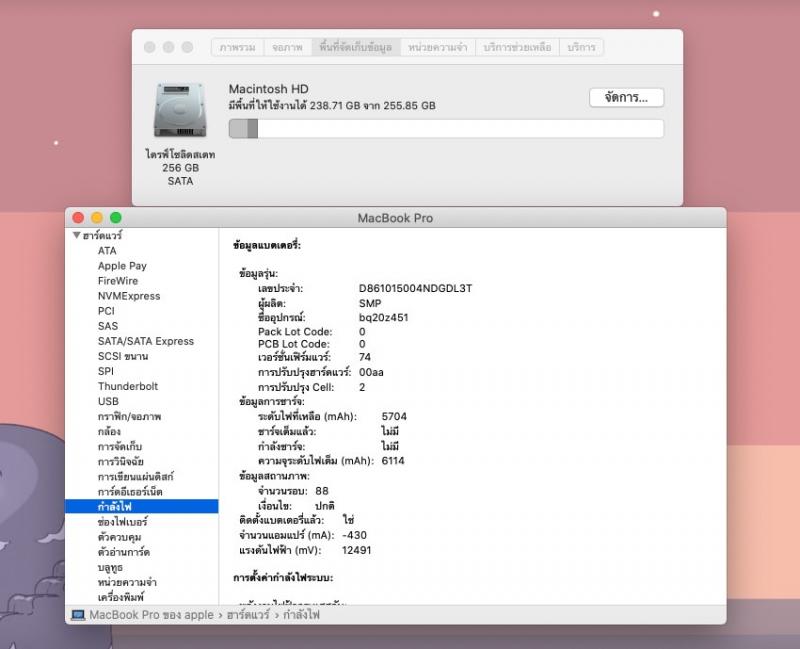Click the highlighted กำลังไฟ sidebar row

142,506
